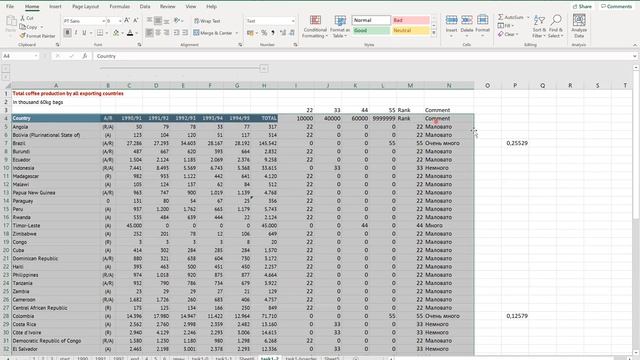This screenshot has width=640, height=360.
Task: Open Conditional Formatting menu
Action: coord(315,27)
